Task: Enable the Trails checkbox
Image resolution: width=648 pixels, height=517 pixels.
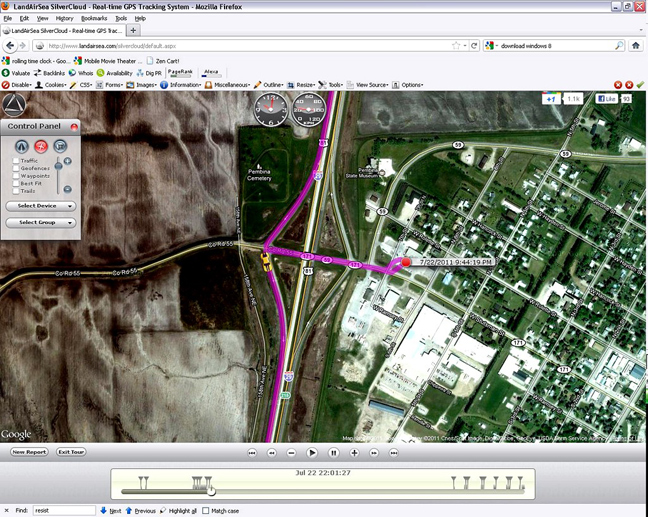Action: pyautogui.click(x=16, y=191)
